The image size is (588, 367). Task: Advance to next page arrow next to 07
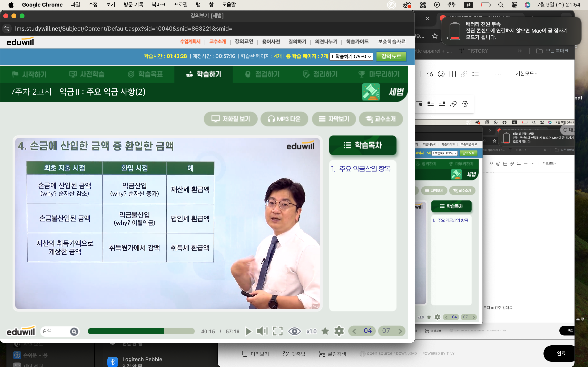point(400,331)
